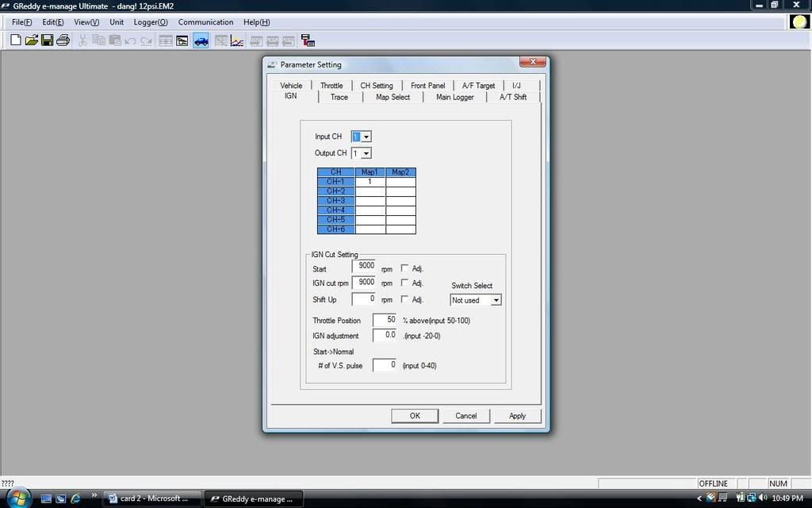Switch to the A/T Shift tab

513,97
